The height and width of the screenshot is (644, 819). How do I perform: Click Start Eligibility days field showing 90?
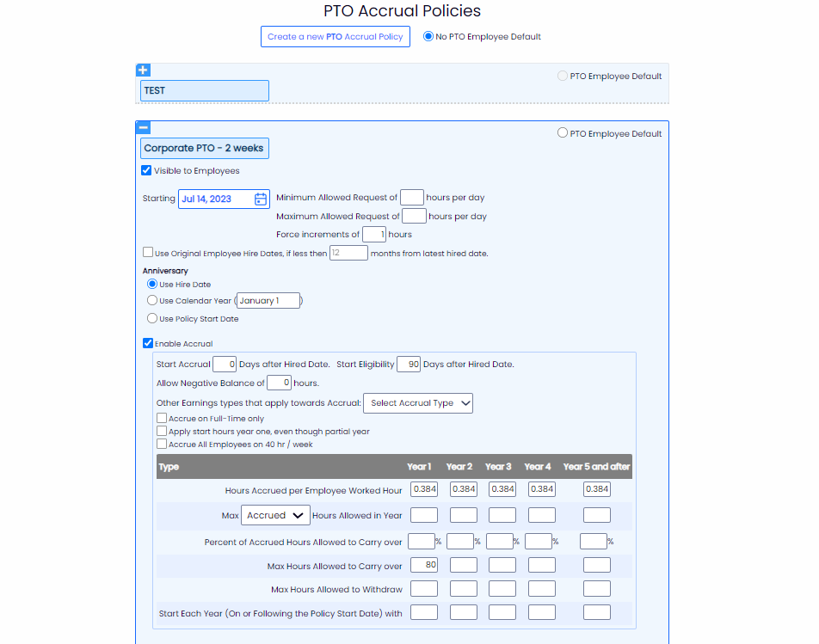(x=409, y=364)
